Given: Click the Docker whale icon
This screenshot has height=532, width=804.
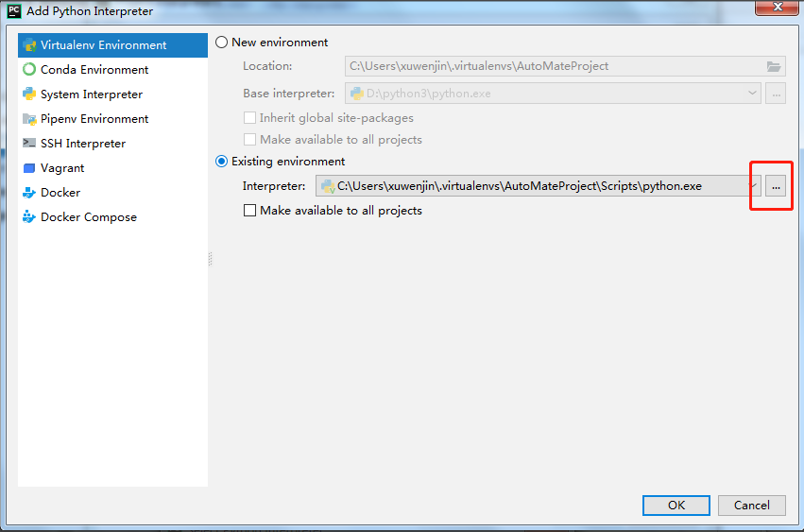Looking at the screenshot, I should pos(29,193).
